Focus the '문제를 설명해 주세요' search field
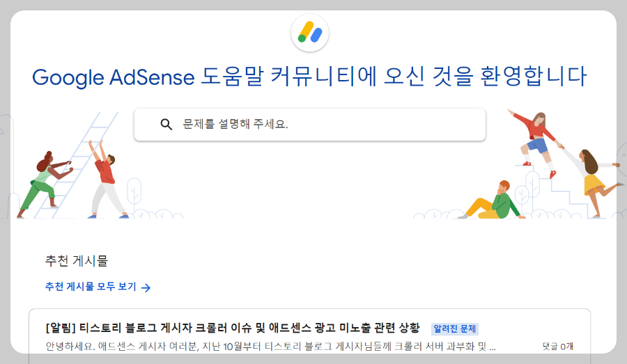The height and width of the screenshot is (364, 627). (x=320, y=125)
